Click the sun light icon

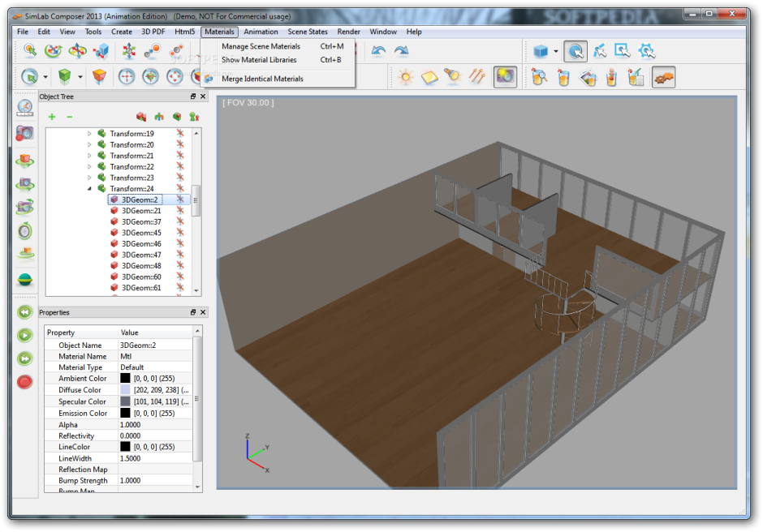405,77
